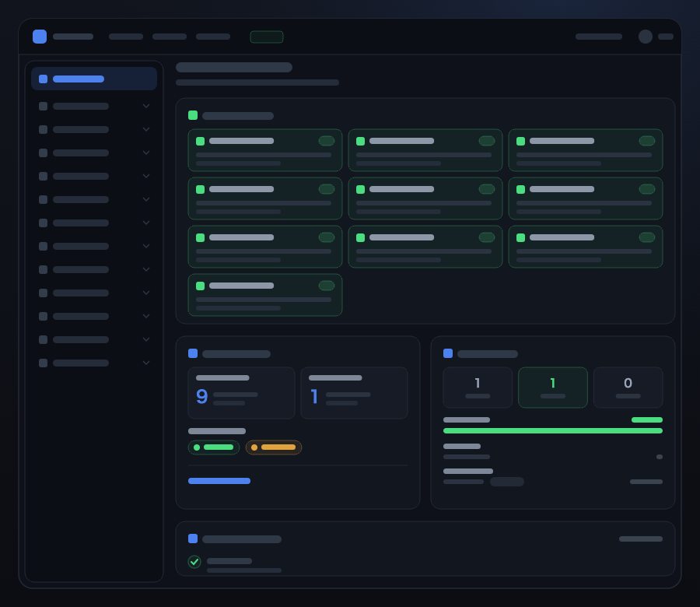Open the stat card showing blue 9
Viewport: 700px width, 607px height.
pos(242,393)
